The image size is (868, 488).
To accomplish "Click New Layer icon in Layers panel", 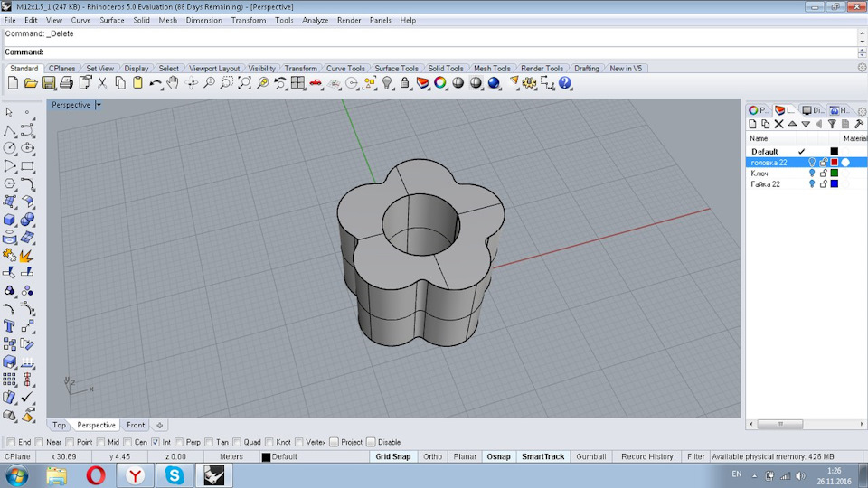I will 752,124.
